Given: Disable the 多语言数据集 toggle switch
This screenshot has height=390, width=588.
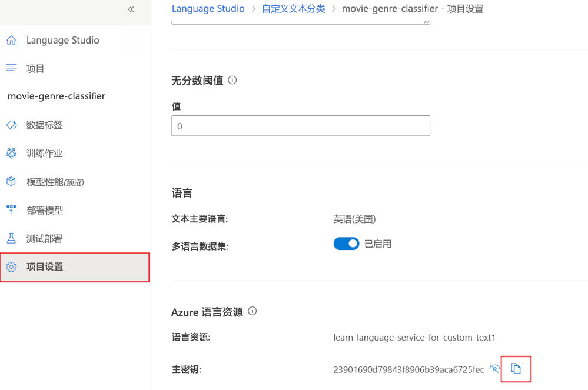Looking at the screenshot, I should coord(346,244).
